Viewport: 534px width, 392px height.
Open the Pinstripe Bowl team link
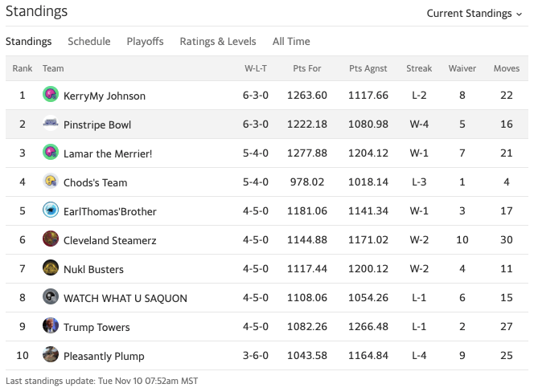[x=97, y=125]
